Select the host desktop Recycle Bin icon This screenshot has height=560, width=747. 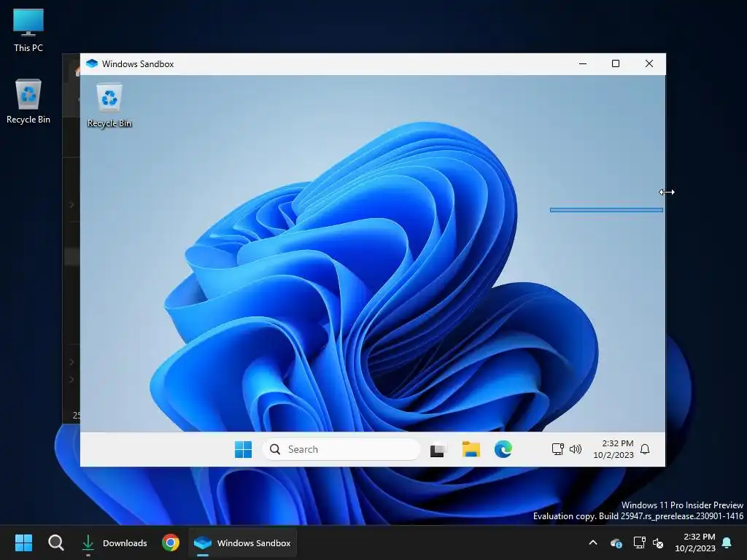pyautogui.click(x=28, y=101)
